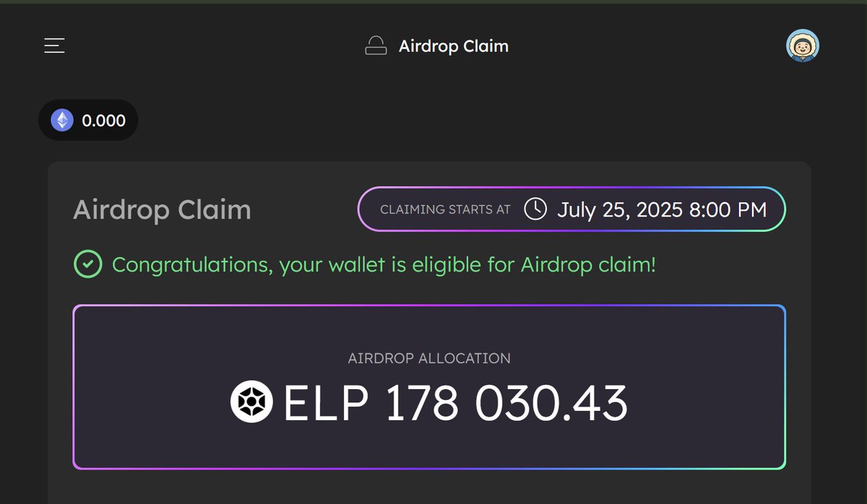Screen dimensions: 867x504
Task: Click the July 25, 2025 8:00 PM date
Action: pos(662,210)
